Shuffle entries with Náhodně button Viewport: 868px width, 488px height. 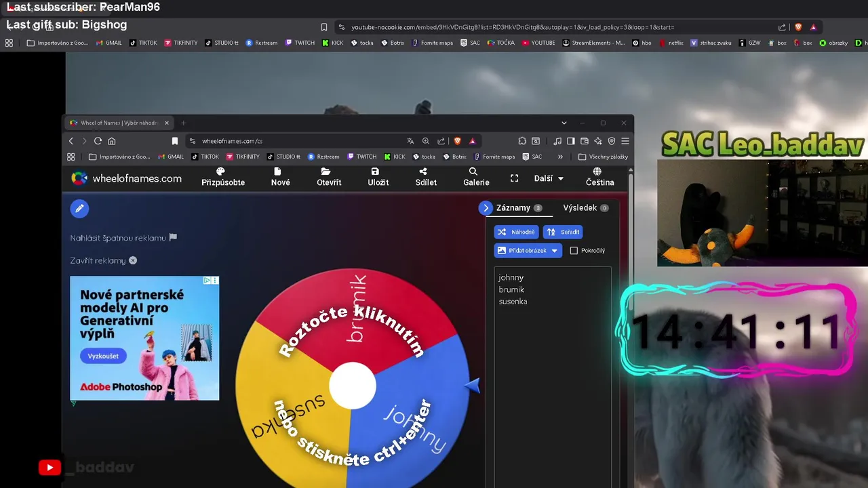[x=517, y=232]
